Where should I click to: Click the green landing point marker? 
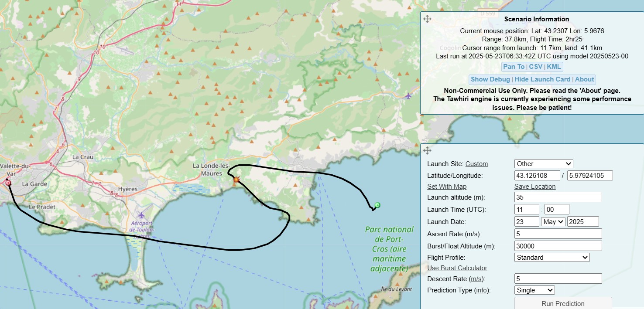[x=377, y=205]
